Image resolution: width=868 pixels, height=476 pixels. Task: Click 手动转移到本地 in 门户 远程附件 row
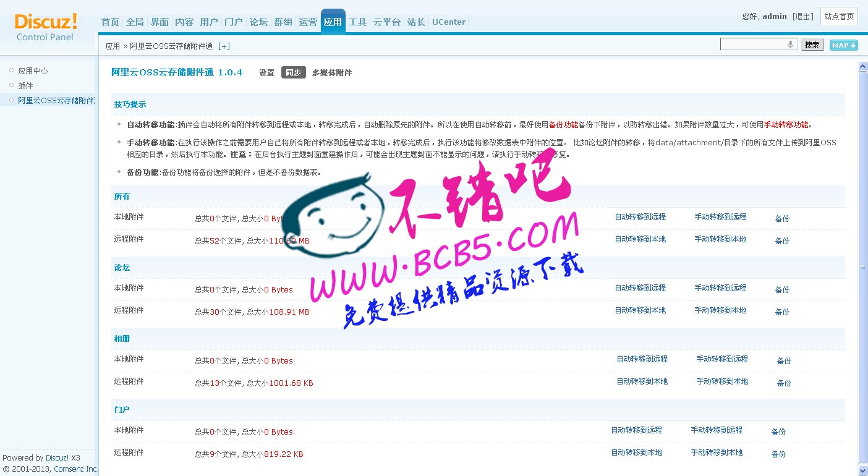tap(717, 453)
